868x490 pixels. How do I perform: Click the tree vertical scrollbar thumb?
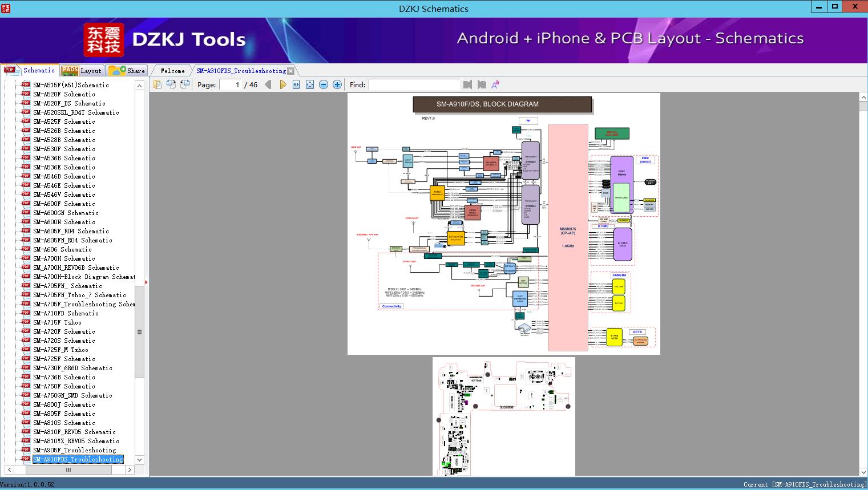pyautogui.click(x=139, y=332)
